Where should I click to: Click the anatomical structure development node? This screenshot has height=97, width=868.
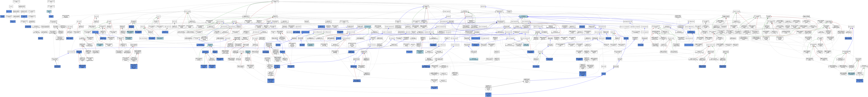pyautogui.click(x=499, y=11)
